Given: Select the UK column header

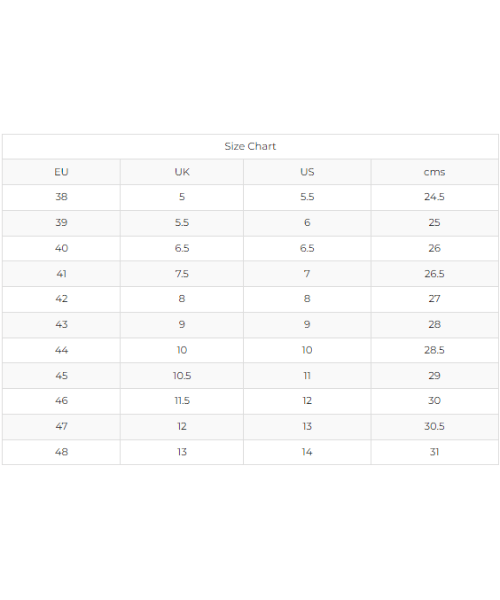Looking at the screenshot, I should [182, 172].
